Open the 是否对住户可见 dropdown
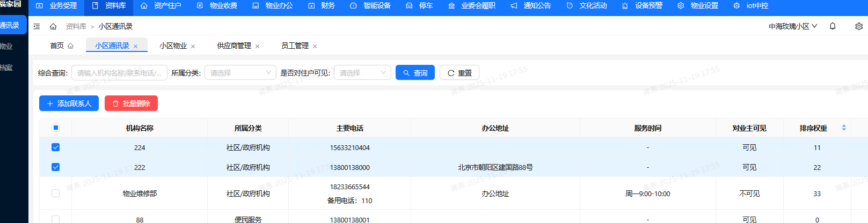868x223 pixels. [x=362, y=73]
